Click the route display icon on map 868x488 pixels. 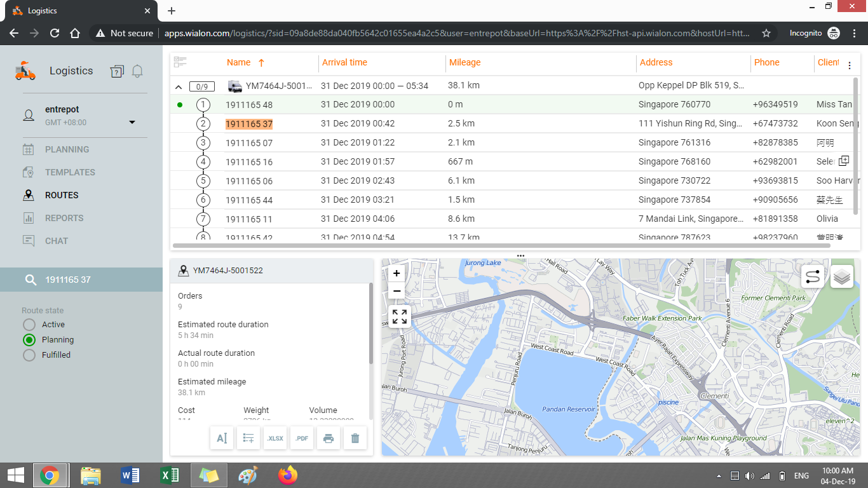click(813, 277)
